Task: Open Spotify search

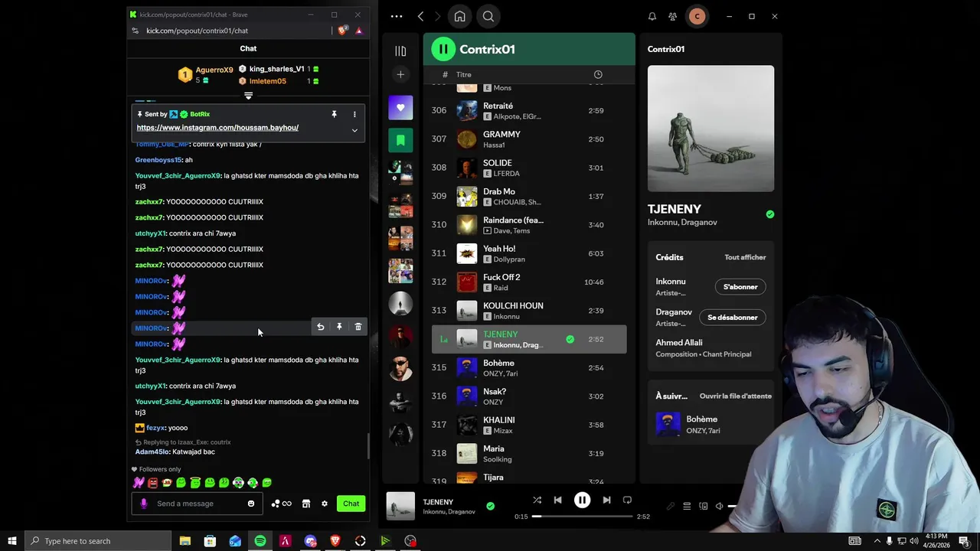Action: click(488, 16)
